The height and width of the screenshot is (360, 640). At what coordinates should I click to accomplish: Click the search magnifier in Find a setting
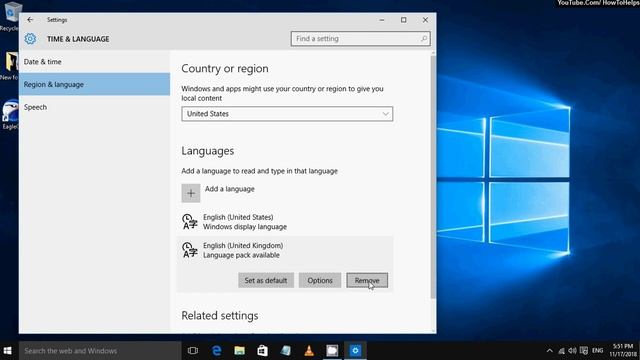424,39
